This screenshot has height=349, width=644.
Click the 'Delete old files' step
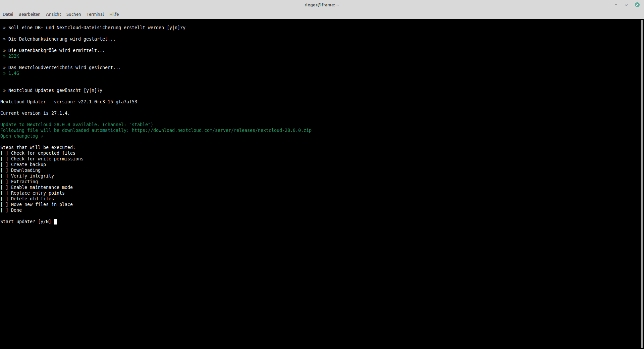(x=27, y=199)
